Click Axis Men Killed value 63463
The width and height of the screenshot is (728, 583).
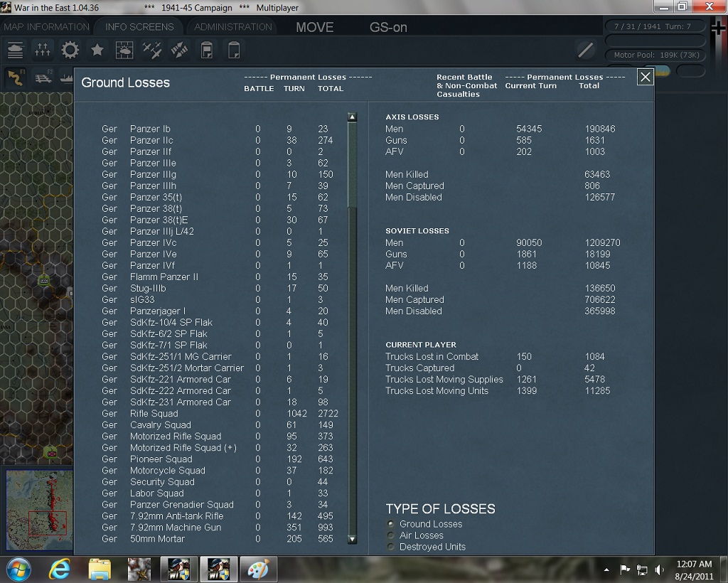(x=597, y=174)
